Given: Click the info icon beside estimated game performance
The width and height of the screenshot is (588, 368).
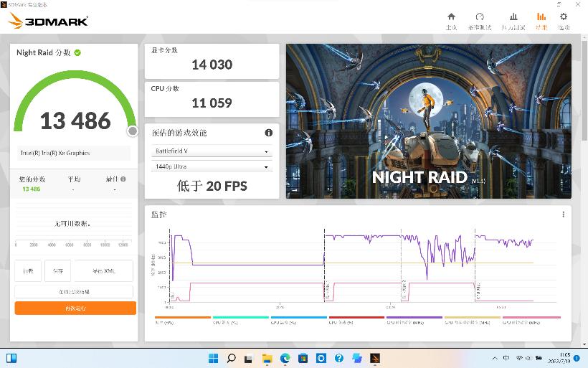Looking at the screenshot, I should click(x=269, y=133).
